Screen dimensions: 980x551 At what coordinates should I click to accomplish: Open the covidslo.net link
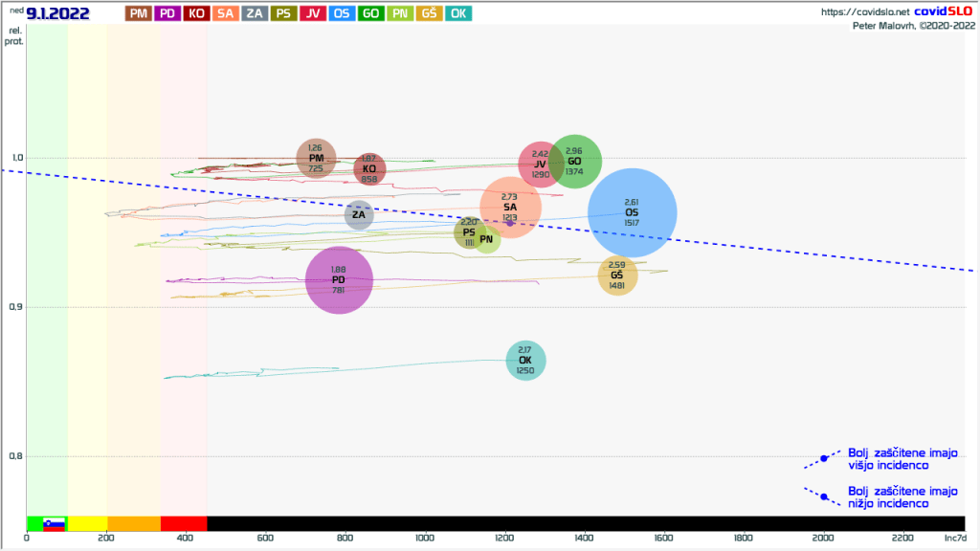click(x=864, y=11)
